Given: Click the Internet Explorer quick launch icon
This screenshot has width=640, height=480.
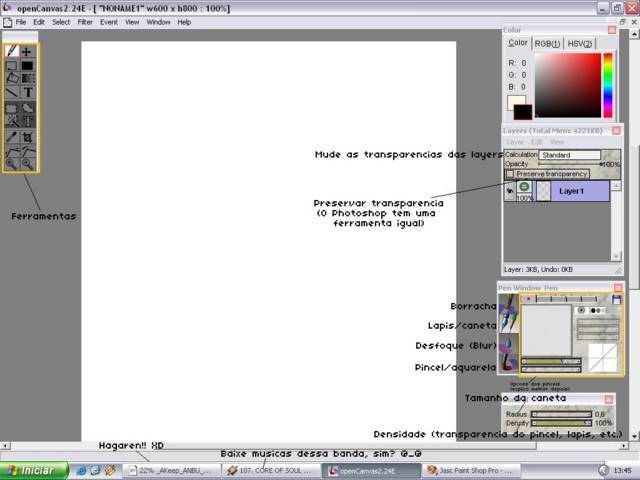Looking at the screenshot, I should [x=81, y=471].
